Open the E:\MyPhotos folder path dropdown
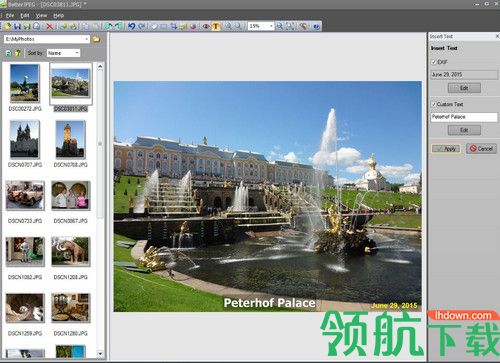Screen dimensions: 500x363 coord(87,39)
